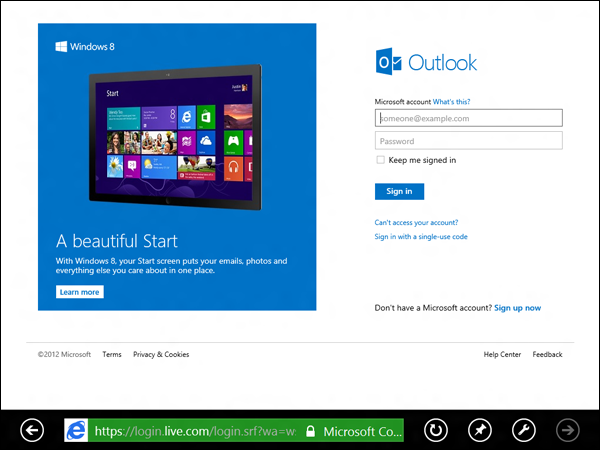The image size is (600, 450).
Task: Click the forward arrow button
Action: [568, 430]
